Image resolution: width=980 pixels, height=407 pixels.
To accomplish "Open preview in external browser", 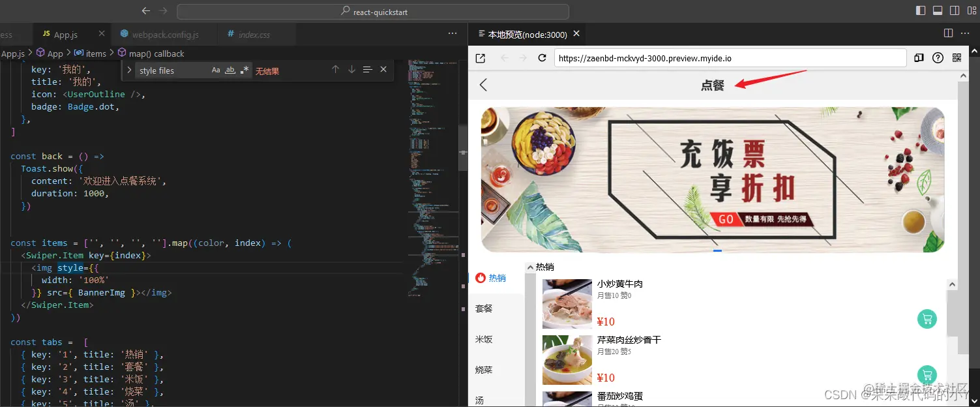I will pyautogui.click(x=481, y=58).
